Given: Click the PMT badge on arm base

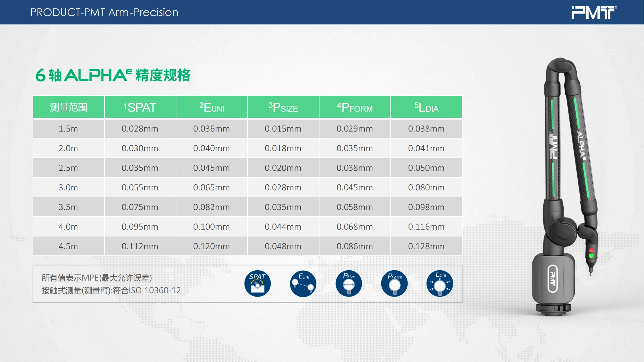Looking at the screenshot, I should coord(553,278).
